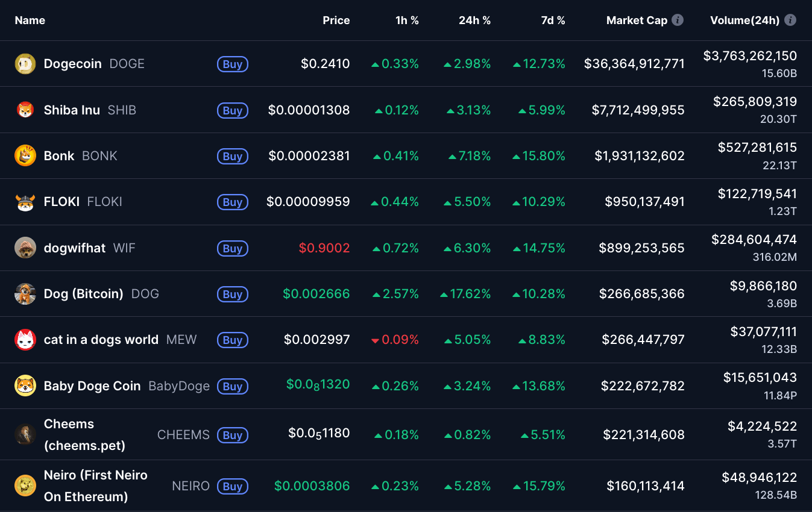Sort by the 24h % column header
The image size is (812, 512).
pyautogui.click(x=474, y=20)
